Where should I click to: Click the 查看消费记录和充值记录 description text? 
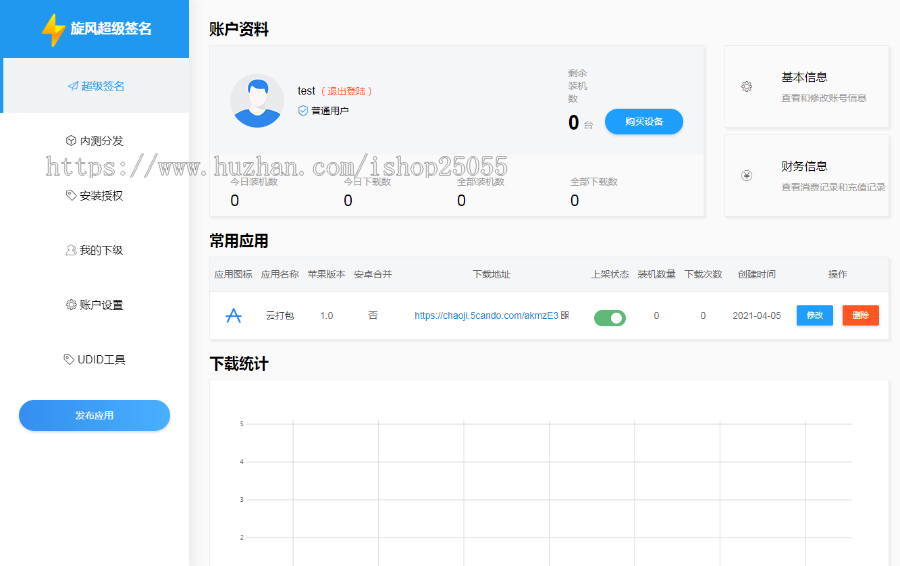point(833,187)
